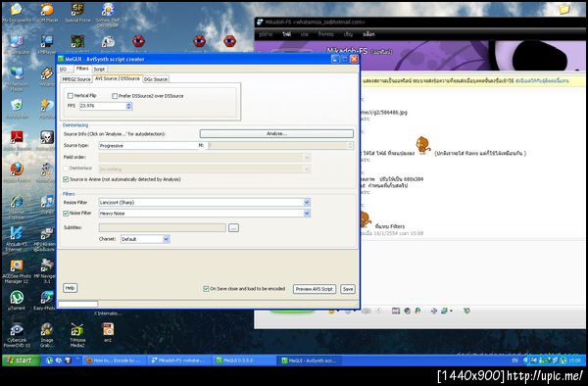Click the blue link in the yellow chat notice
Screen dimensions: 588x386
542,80
